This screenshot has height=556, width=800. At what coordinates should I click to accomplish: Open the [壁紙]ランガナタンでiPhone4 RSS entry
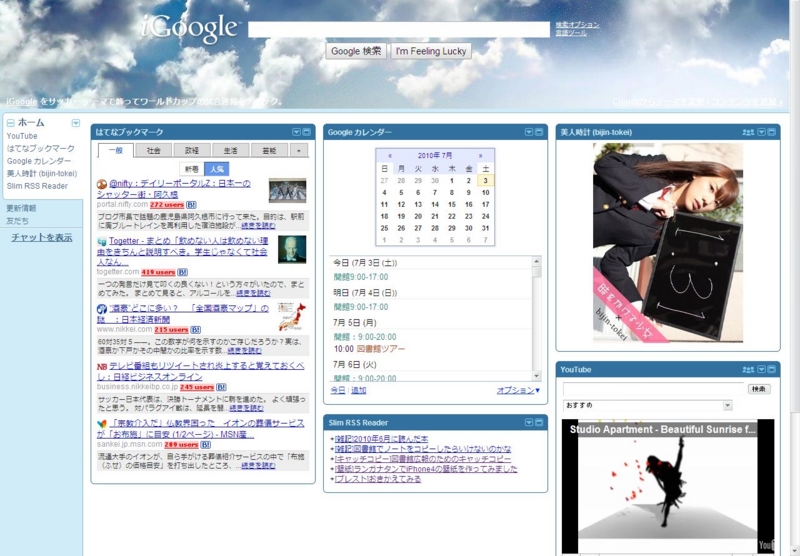tap(426, 469)
